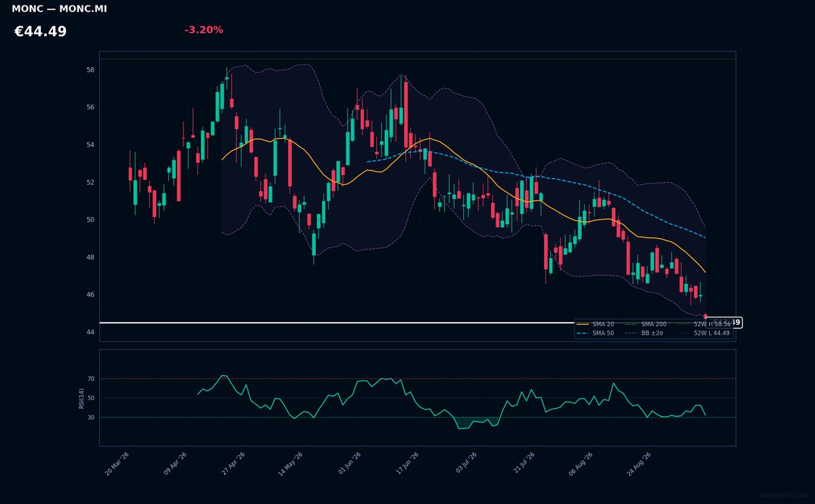Click the MONC — MONC.MI ticker title

[x=59, y=9]
